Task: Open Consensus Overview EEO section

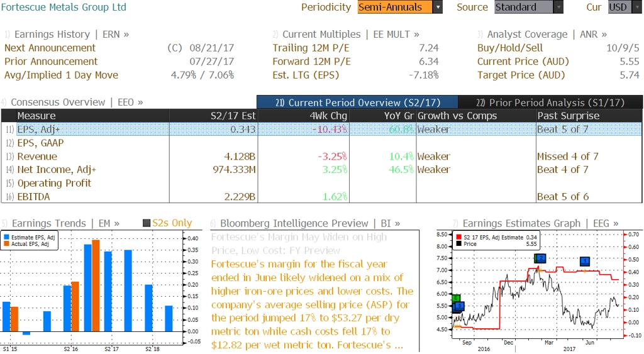Action: point(72,102)
